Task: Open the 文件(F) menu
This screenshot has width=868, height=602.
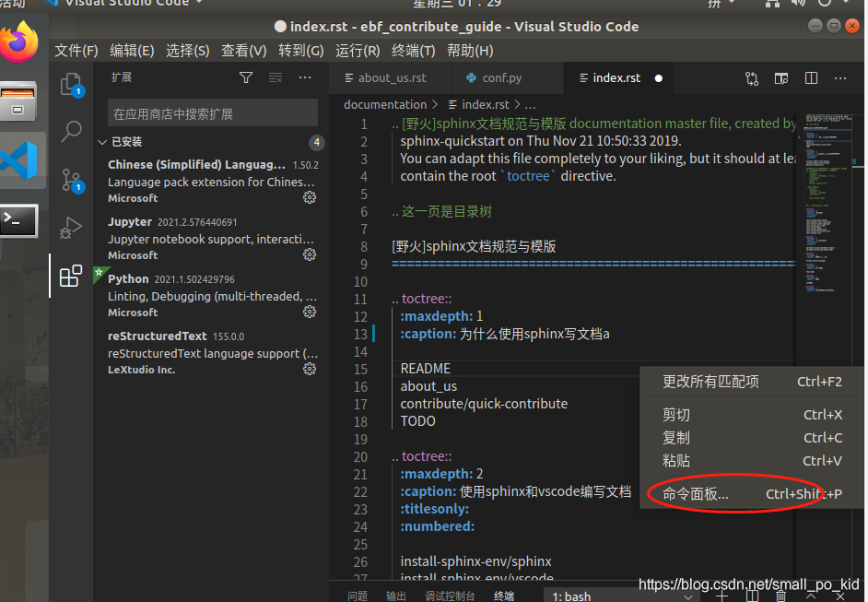Action: 76,51
